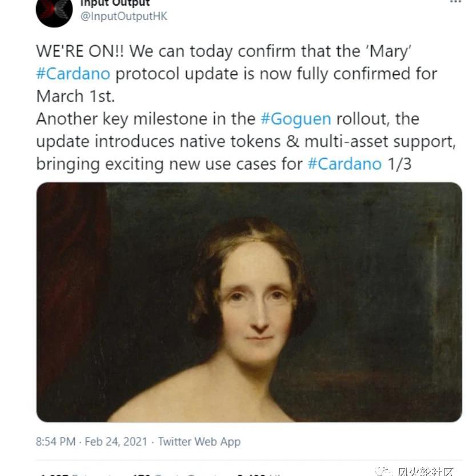Screen dimensions: 469x476
Task: Click the #Cardano hashtag next to 1/3
Action: click(344, 164)
